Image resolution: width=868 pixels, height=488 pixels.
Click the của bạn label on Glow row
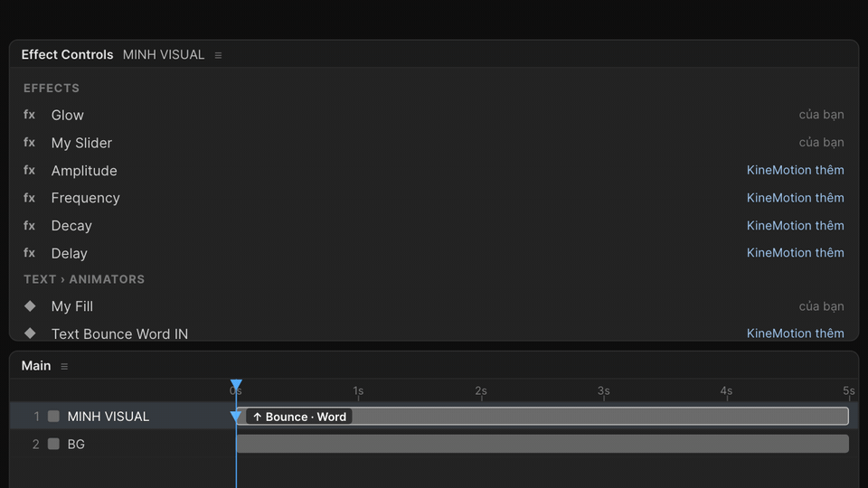tap(822, 115)
